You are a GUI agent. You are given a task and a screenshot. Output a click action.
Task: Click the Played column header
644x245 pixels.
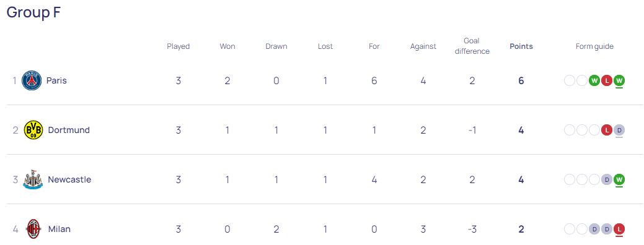click(x=179, y=46)
